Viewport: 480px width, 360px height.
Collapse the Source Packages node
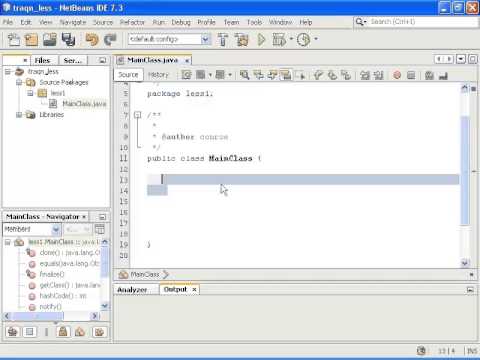[19, 82]
